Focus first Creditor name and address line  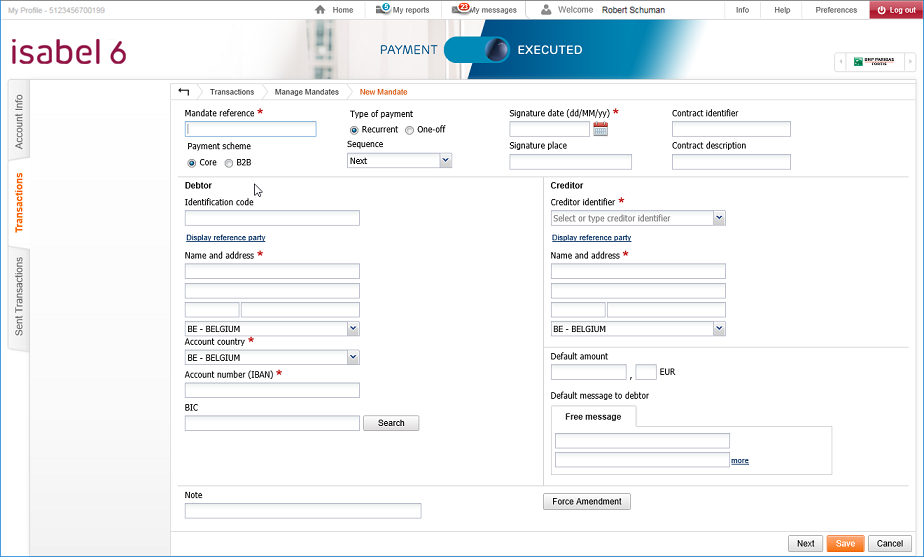(x=638, y=271)
